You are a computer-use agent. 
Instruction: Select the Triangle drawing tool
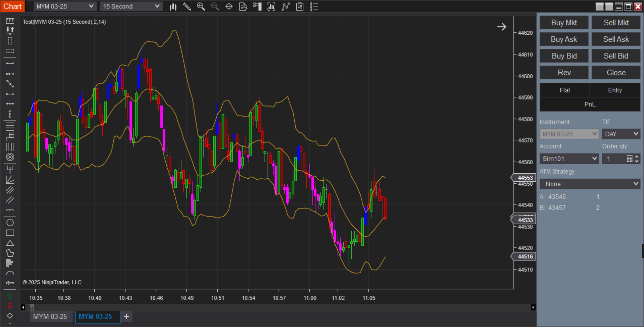10,243
